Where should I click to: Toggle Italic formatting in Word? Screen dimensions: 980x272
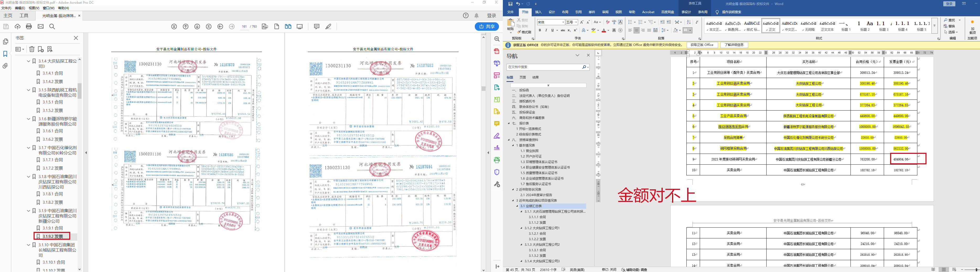pos(546,30)
